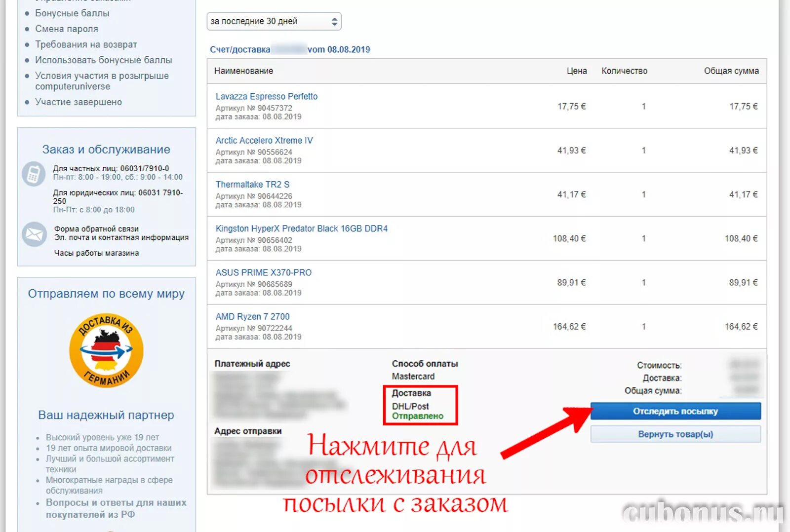Open Arctic Accelero Xtreme IV product link
The height and width of the screenshot is (532, 790).
pos(264,141)
